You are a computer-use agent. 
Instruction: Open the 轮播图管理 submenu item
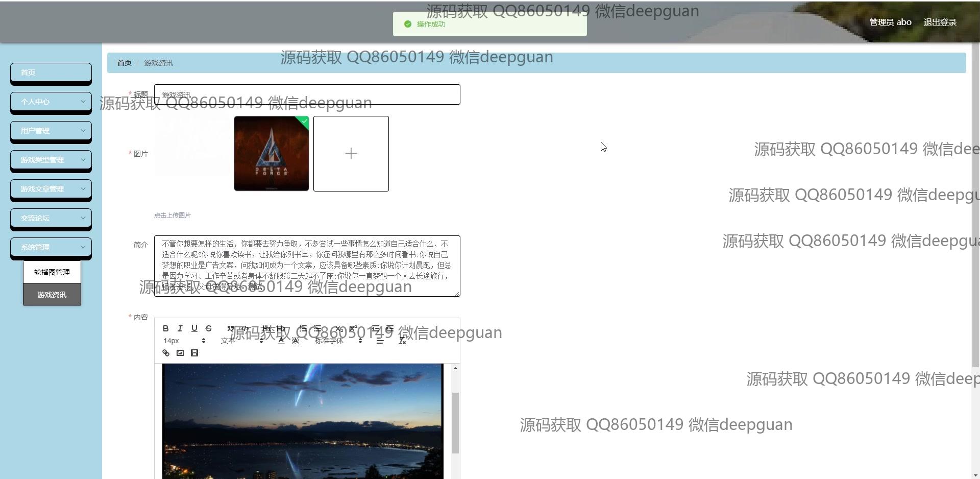(x=52, y=272)
